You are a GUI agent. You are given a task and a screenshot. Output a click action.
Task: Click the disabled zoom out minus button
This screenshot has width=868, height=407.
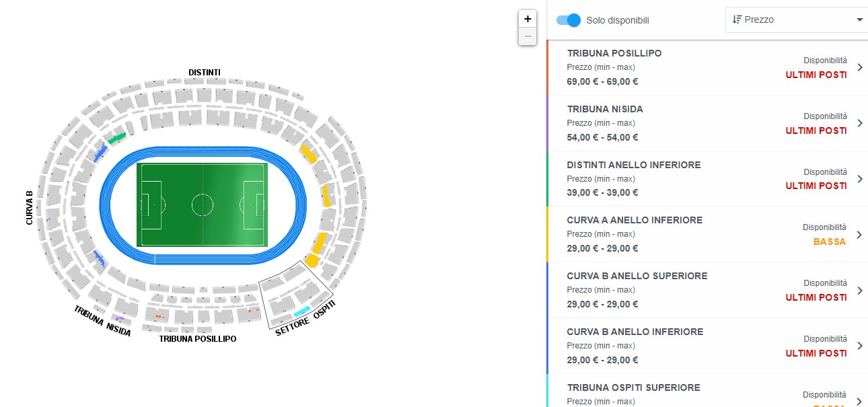[528, 36]
